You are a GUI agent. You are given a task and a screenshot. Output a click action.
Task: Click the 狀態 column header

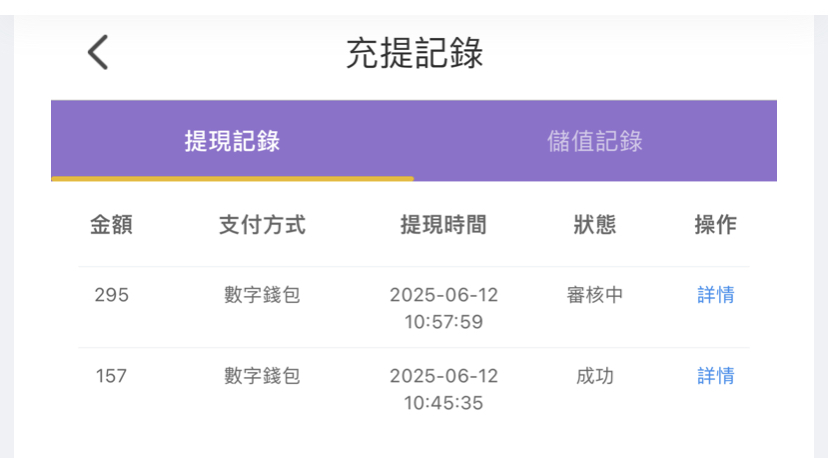(x=595, y=225)
